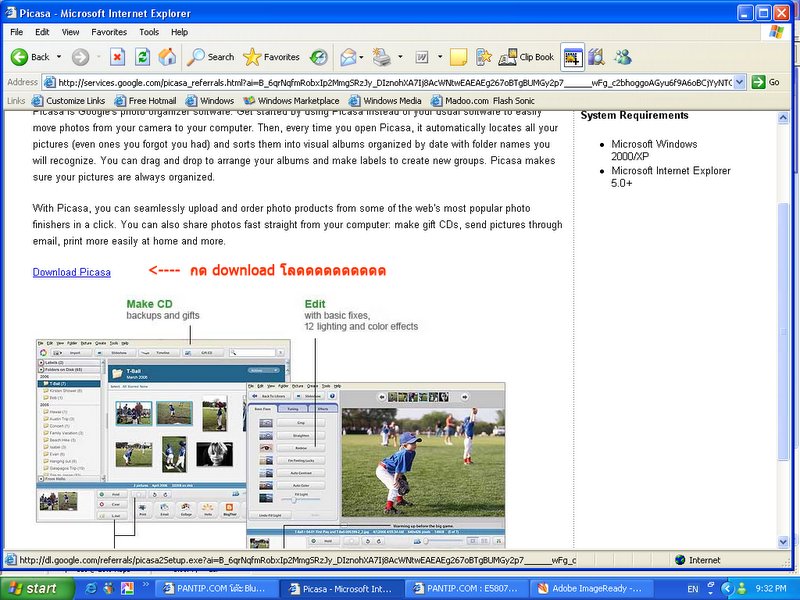Click the green Messenger tray icon
The width and height of the screenshot is (800, 600).
[742, 589]
